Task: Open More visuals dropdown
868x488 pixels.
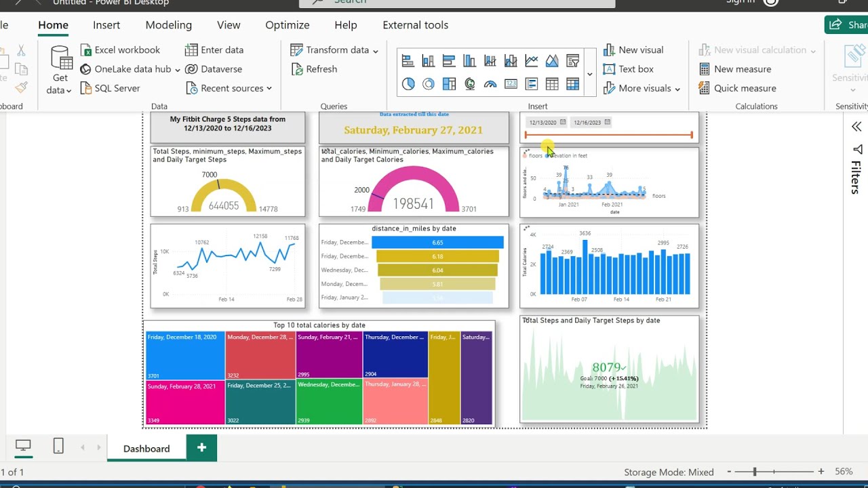Action: point(642,88)
